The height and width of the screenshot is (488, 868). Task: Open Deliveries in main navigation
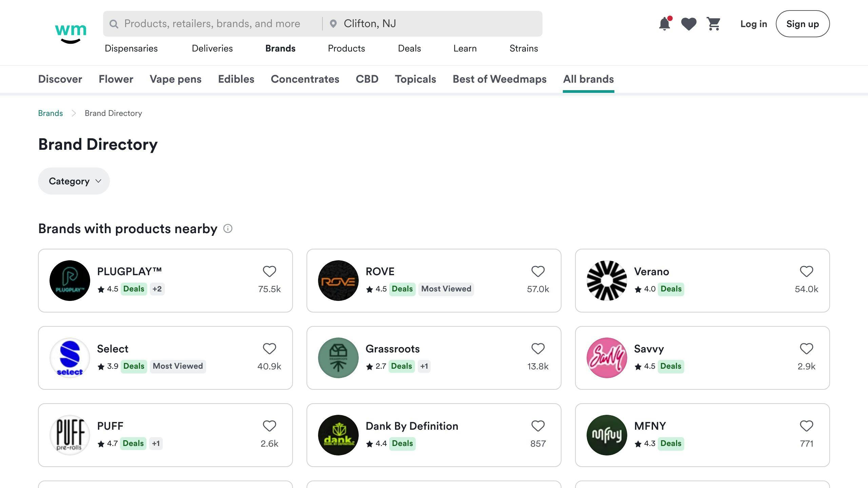(212, 48)
